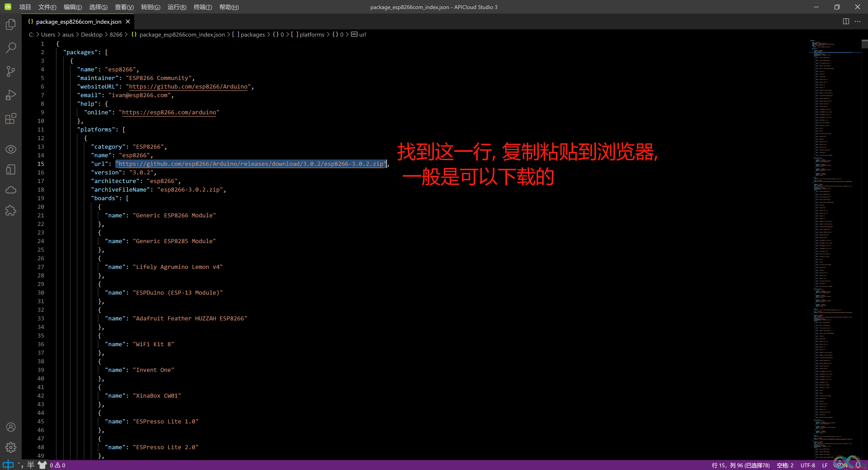Viewport: 868px width, 470px height.
Task: Change encoding via UTF-8 status item
Action: tap(808, 465)
